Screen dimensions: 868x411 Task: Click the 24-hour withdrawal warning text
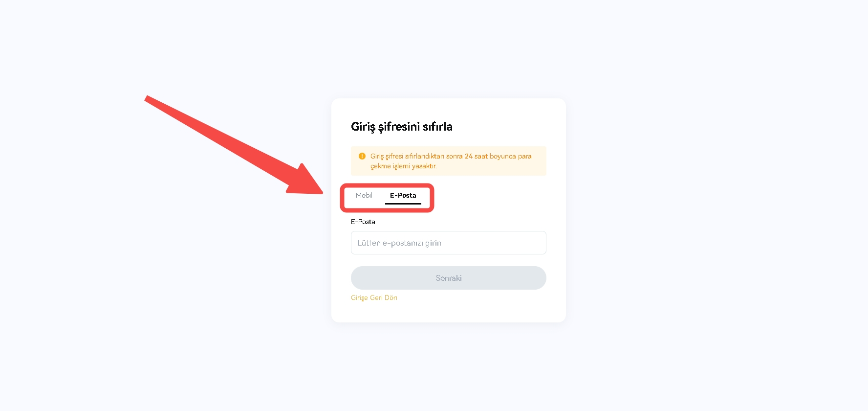coord(451,156)
